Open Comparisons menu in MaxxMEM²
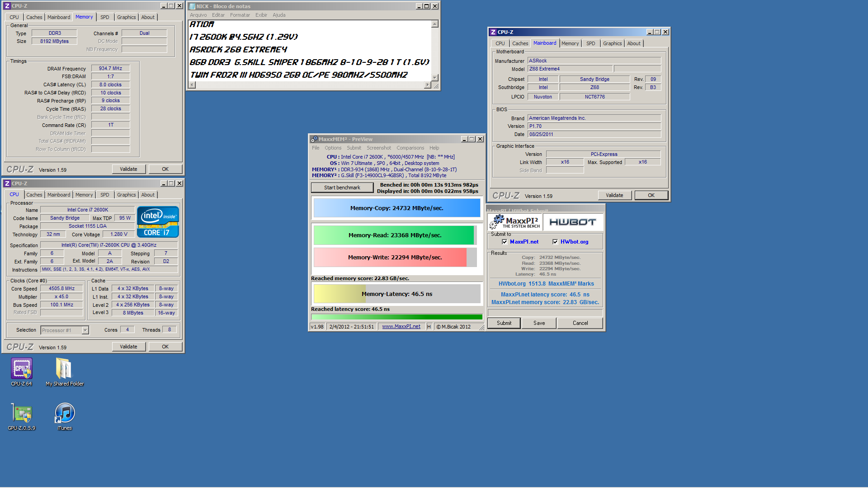This screenshot has height=488, width=868. click(410, 148)
